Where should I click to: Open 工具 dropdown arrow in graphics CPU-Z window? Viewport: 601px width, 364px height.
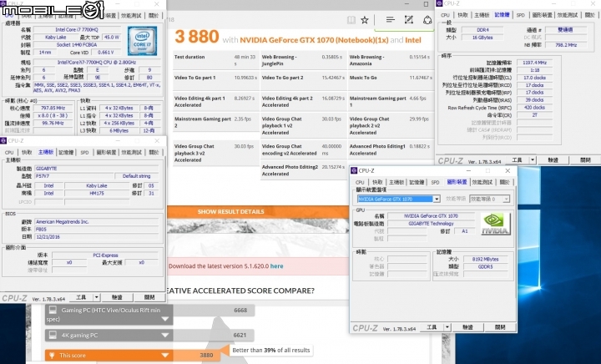point(447,327)
